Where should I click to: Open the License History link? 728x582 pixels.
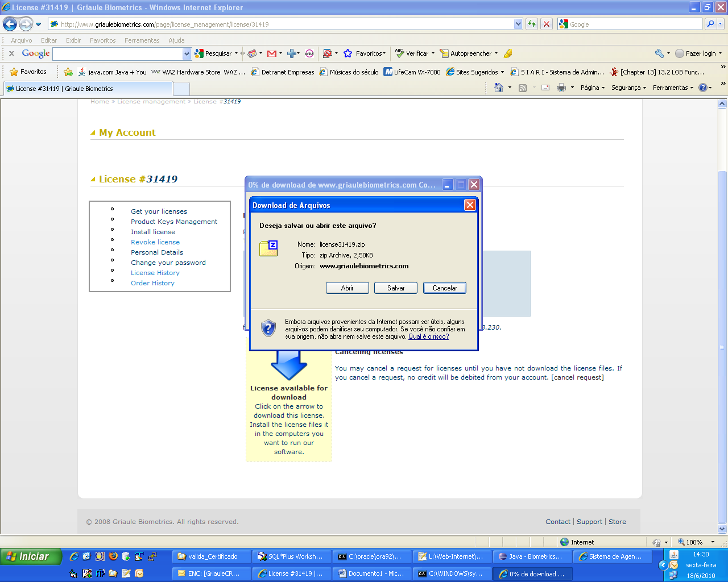155,273
